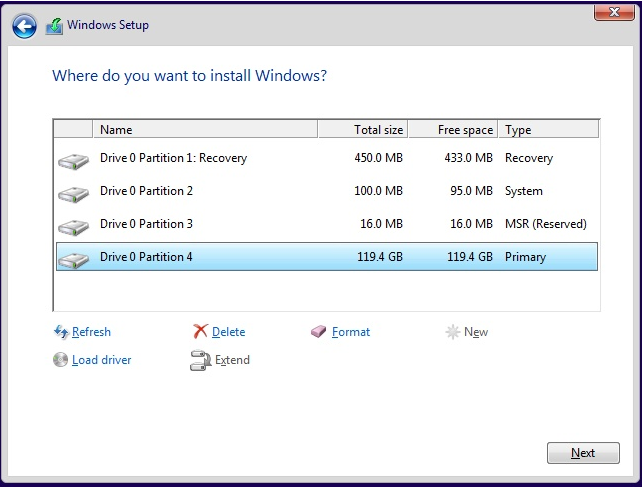Click the Next button
The width and height of the screenshot is (642, 489).
(583, 453)
